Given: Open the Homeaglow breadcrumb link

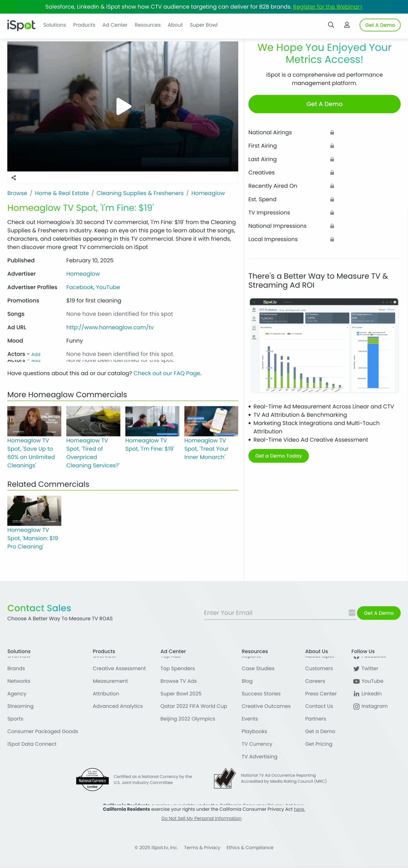Looking at the screenshot, I should point(208,193).
